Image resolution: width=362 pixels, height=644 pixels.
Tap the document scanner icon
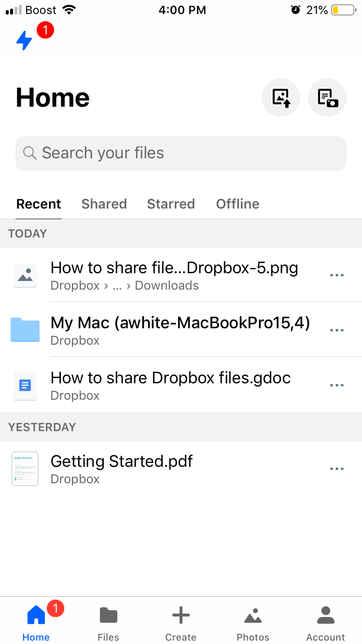click(x=327, y=98)
